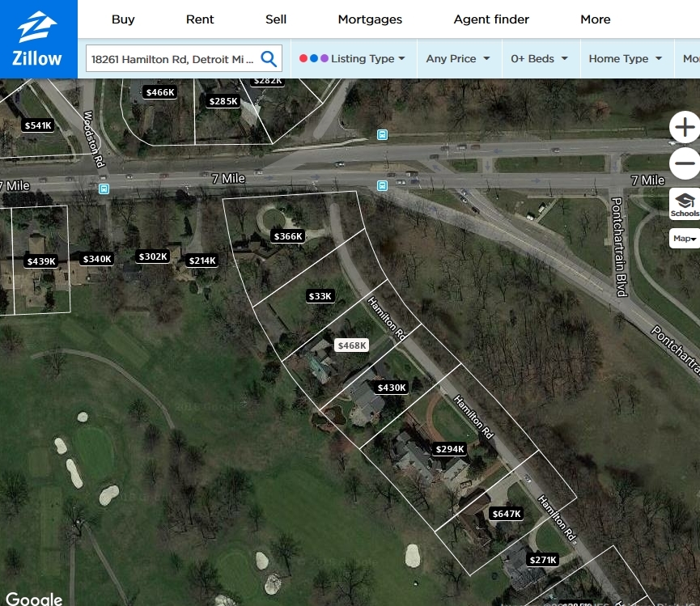The height and width of the screenshot is (606, 700).
Task: Click the Zillow logo
Action: pyautogui.click(x=37, y=40)
